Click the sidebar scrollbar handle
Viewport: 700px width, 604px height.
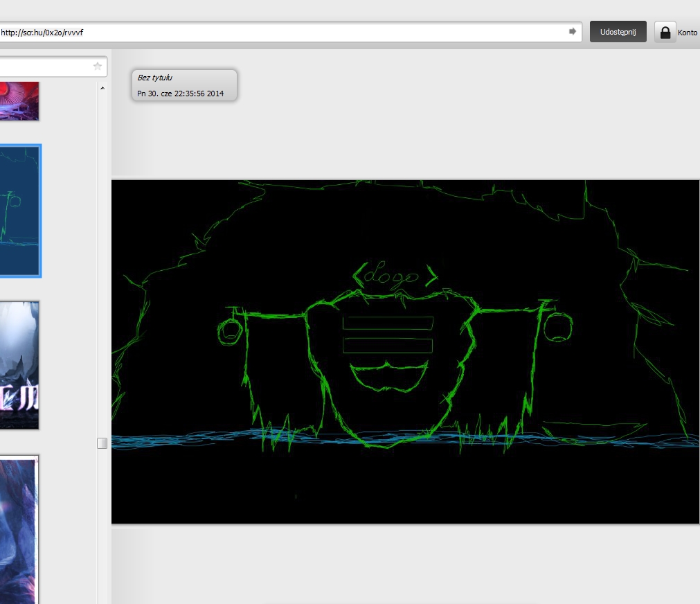point(102,443)
